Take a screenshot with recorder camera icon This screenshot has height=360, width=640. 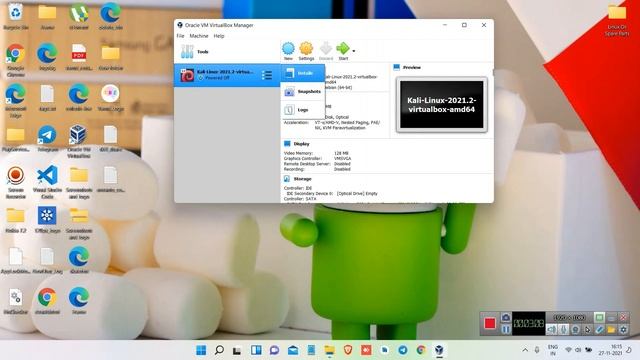coord(505,317)
